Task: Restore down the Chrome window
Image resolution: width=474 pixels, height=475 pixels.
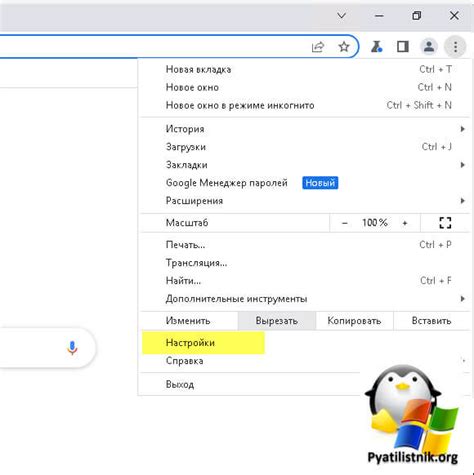Action: point(417,16)
